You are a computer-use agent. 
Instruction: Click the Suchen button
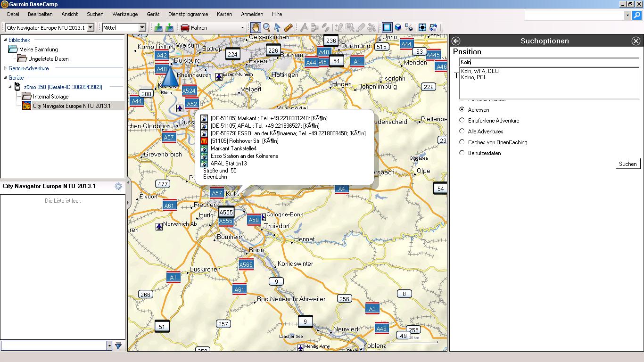627,164
